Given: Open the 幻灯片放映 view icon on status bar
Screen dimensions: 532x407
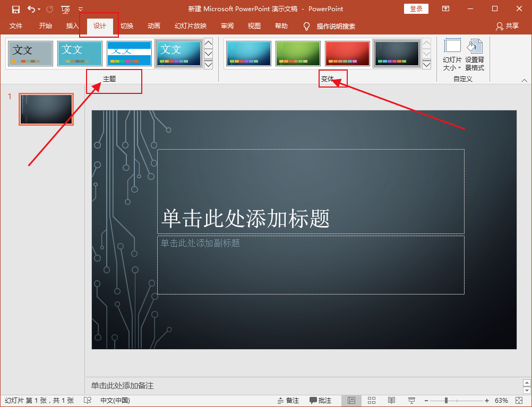Looking at the screenshot, I should (x=412, y=400).
